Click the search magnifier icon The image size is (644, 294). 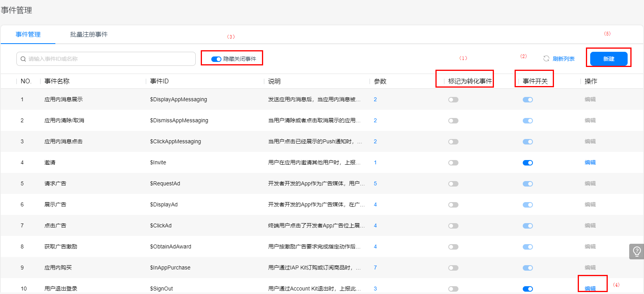23,59
